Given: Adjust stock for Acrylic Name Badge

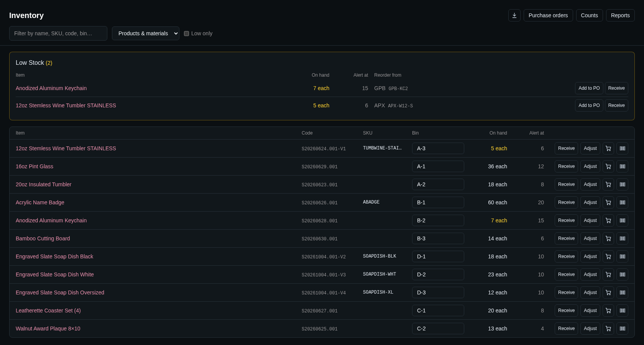Looking at the screenshot, I should (x=590, y=202).
